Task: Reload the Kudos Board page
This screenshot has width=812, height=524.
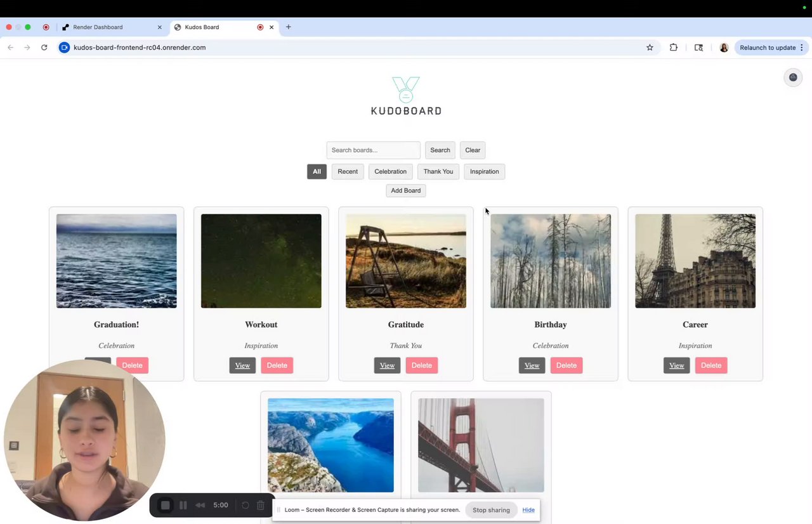Action: point(44,48)
